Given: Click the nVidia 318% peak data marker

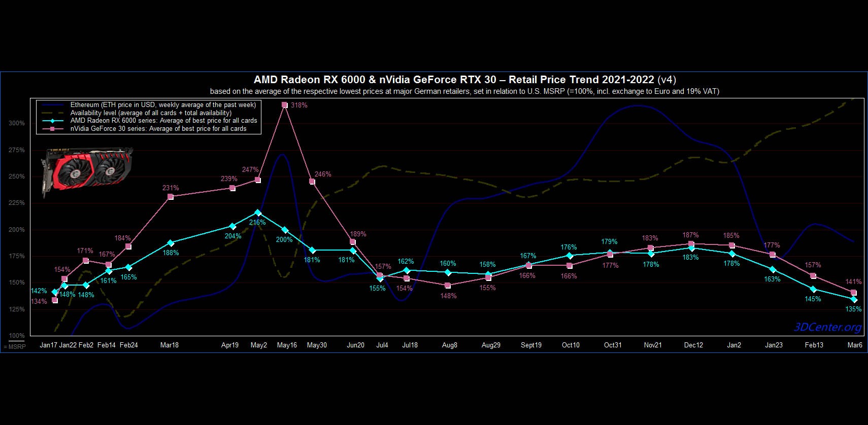Looking at the screenshot, I should click(285, 105).
